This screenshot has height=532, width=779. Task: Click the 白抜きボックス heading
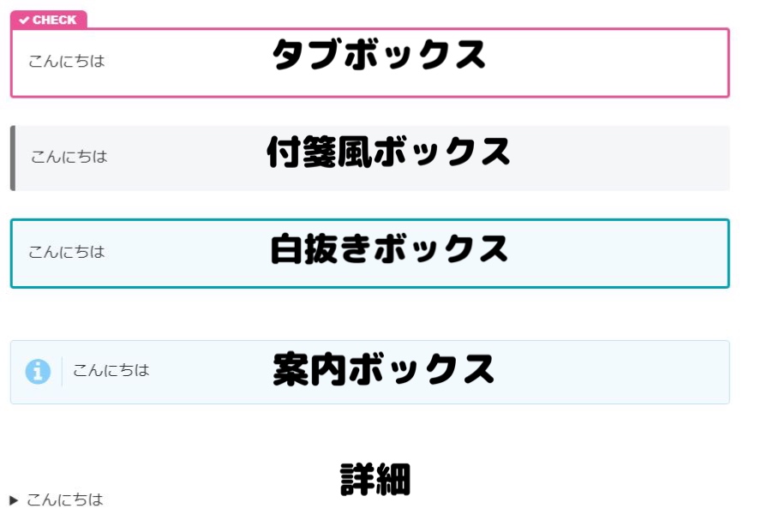point(389,248)
